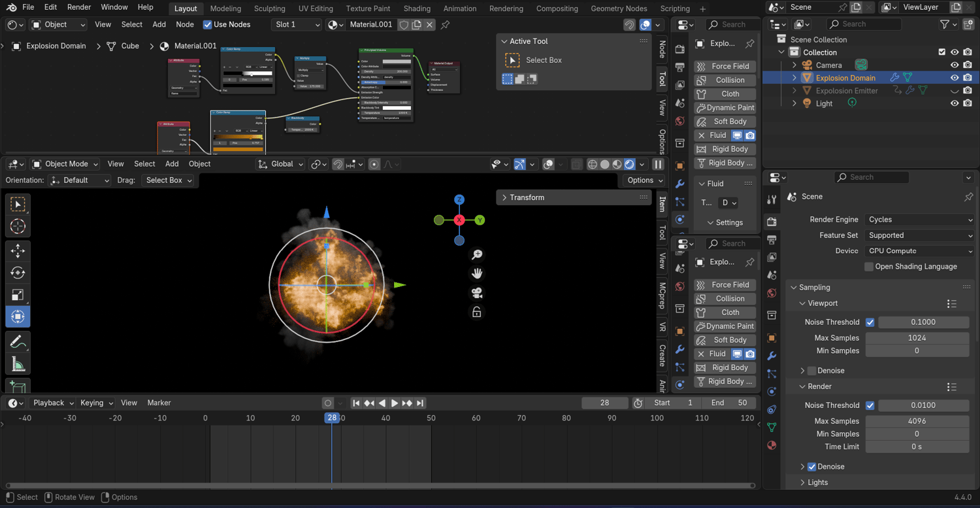Switch to the Shading workspace tab
Viewport: 980px width, 508px height.
pos(417,8)
